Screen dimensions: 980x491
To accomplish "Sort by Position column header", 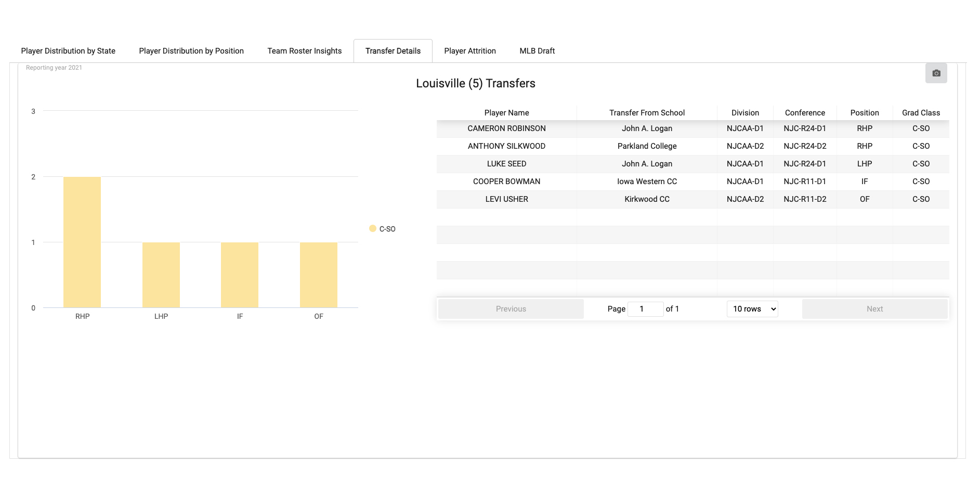I will click(x=865, y=113).
